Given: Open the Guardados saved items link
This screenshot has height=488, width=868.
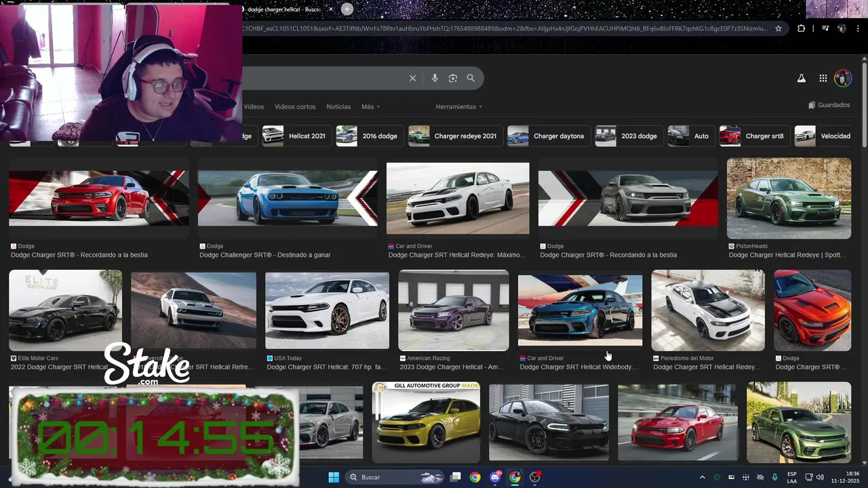Looking at the screenshot, I should click(x=829, y=105).
